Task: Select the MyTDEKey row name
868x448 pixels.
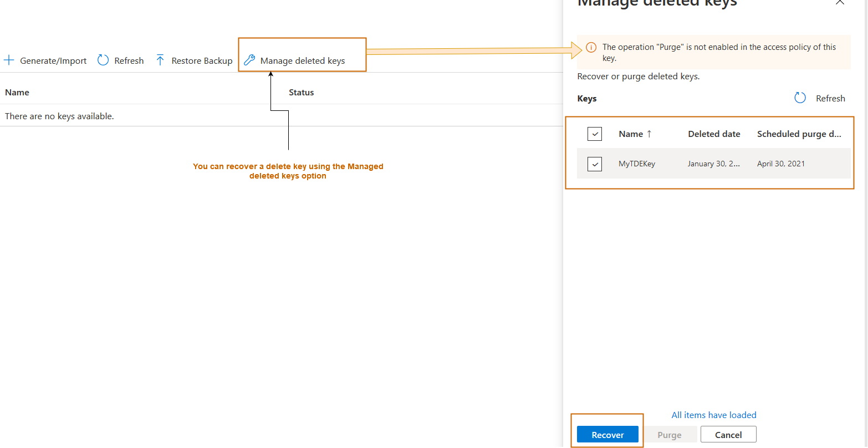Action: pyautogui.click(x=637, y=164)
